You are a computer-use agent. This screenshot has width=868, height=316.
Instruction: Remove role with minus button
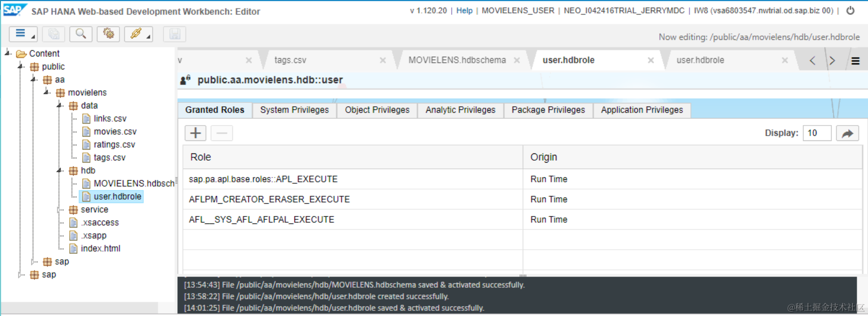[222, 133]
